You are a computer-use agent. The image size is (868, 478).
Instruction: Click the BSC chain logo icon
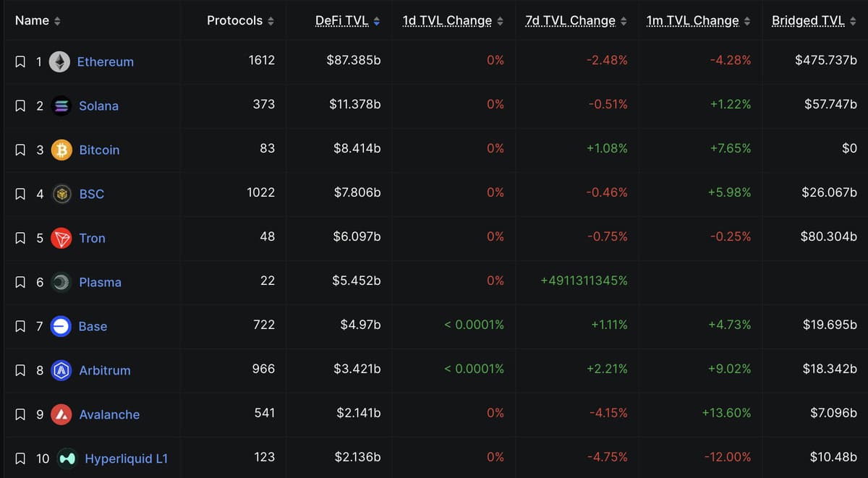61,194
